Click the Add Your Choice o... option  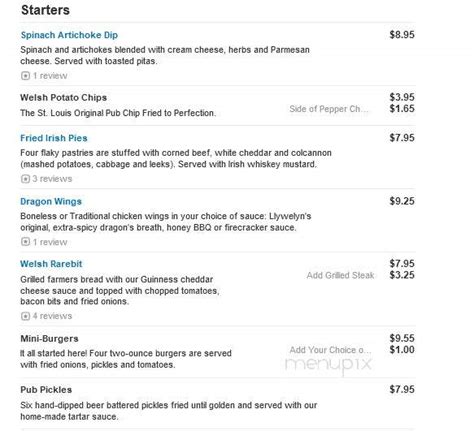coord(330,350)
